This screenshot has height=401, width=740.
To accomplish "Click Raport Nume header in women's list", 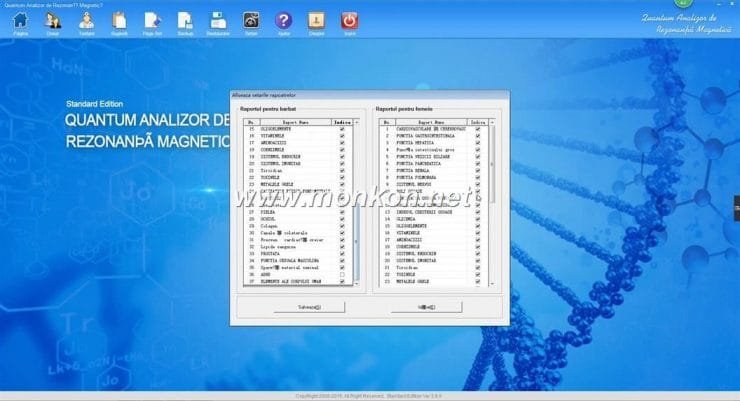I will 431,122.
